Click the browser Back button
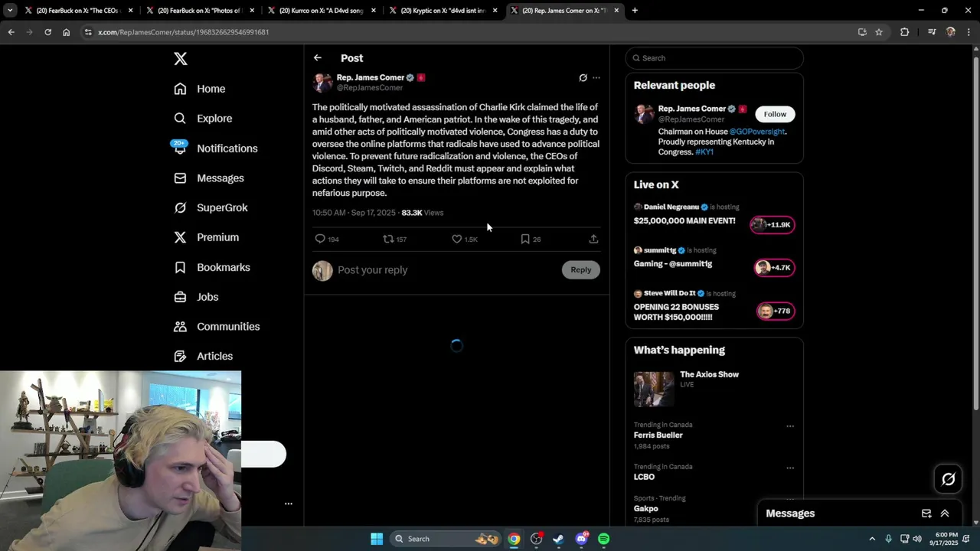Screen dimensions: 980x551 tap(11, 32)
